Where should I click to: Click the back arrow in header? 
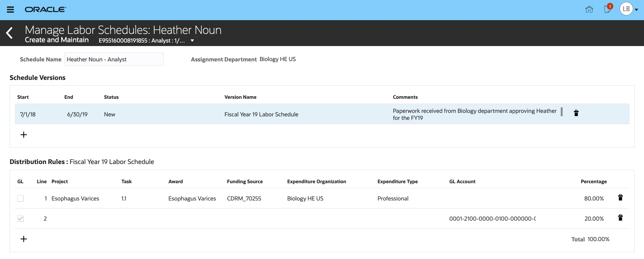(10, 33)
